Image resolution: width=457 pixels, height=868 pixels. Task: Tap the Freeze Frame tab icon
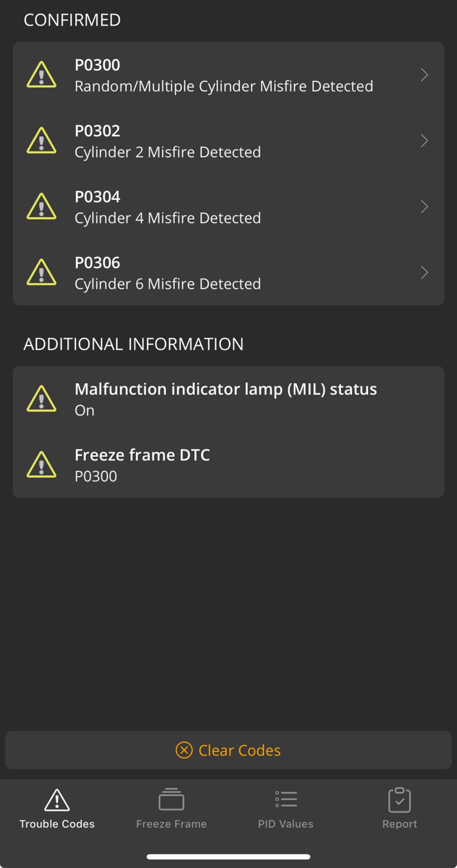(172, 800)
